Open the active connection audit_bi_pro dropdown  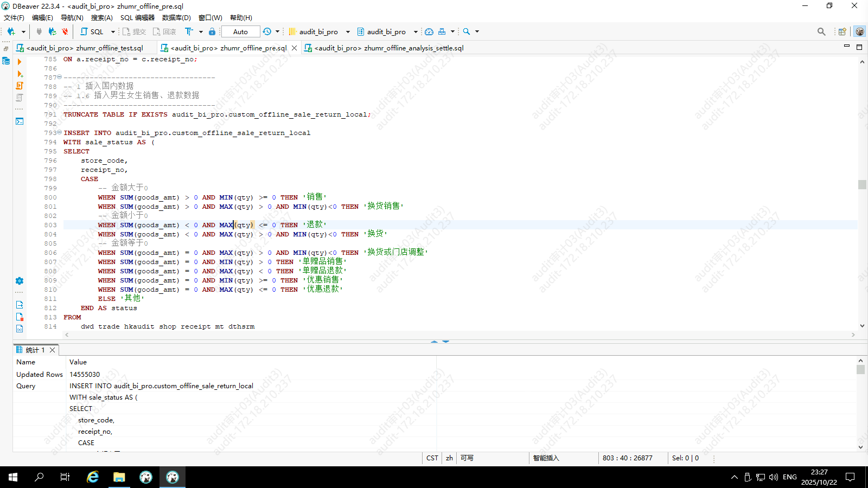(319, 31)
